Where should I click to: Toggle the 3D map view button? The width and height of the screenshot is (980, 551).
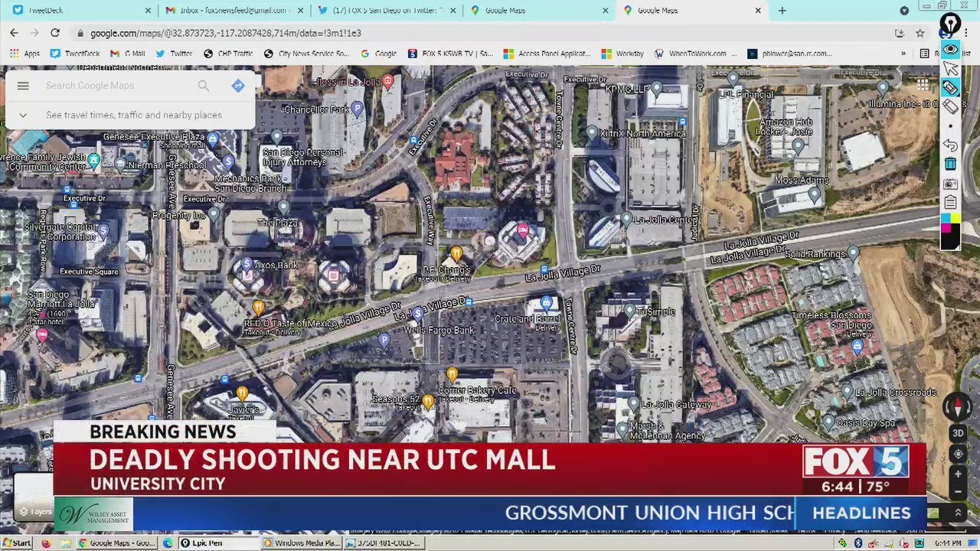coord(958,433)
